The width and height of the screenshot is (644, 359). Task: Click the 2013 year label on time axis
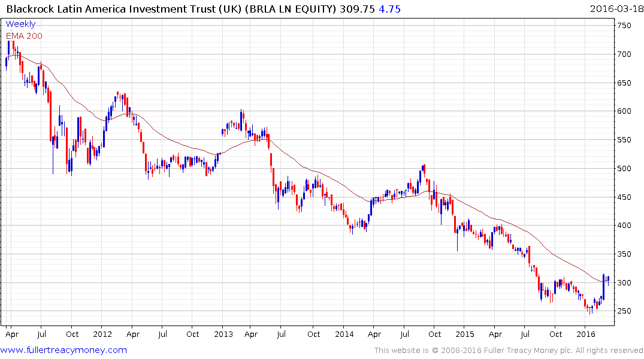(x=223, y=334)
